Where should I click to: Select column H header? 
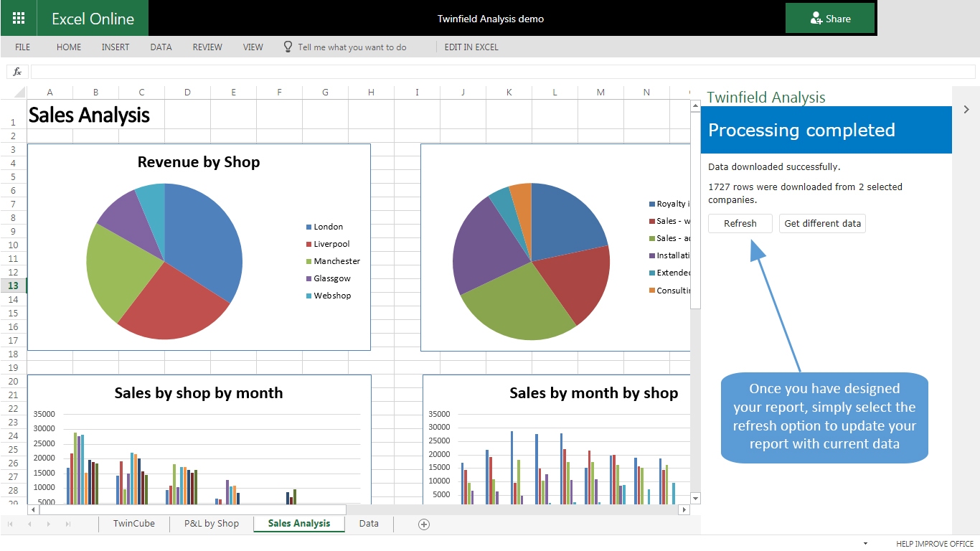(x=371, y=93)
